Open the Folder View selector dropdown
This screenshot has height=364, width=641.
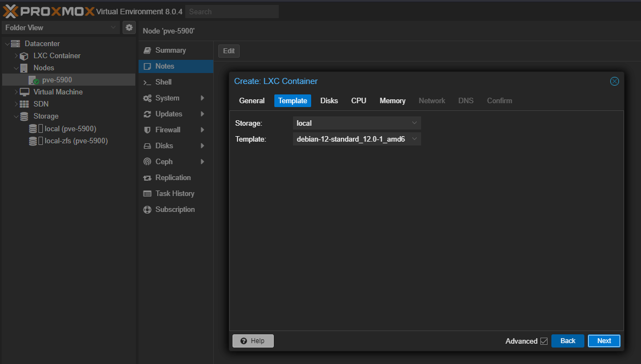(60, 27)
